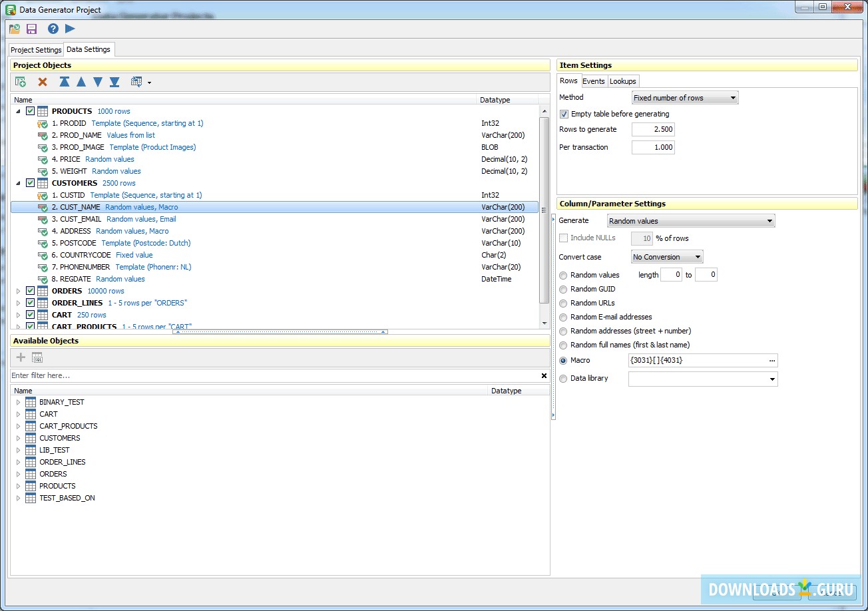Select the Random GUID radio option

click(x=564, y=289)
